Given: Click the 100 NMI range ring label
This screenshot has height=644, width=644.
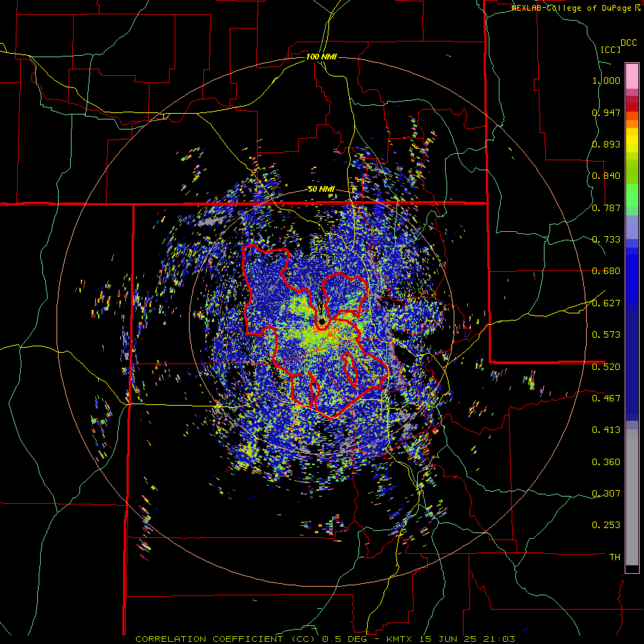Looking at the screenshot, I should [x=321, y=57].
